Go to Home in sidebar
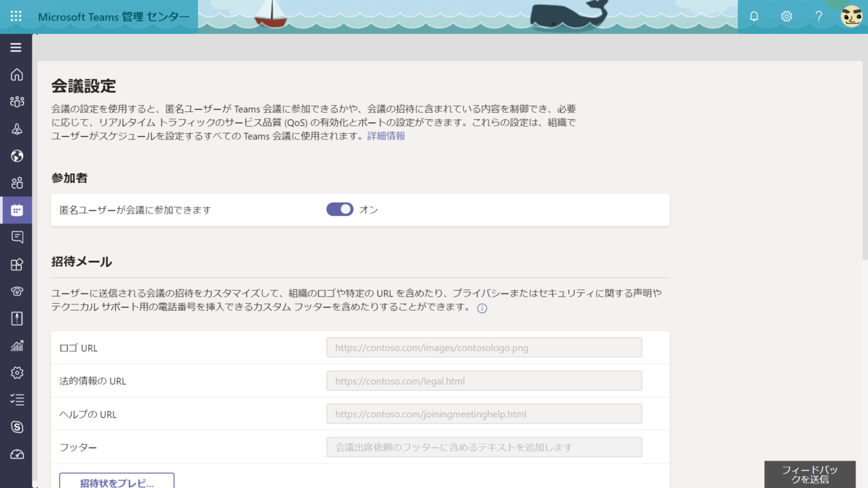The height and width of the screenshot is (488, 868). (17, 75)
